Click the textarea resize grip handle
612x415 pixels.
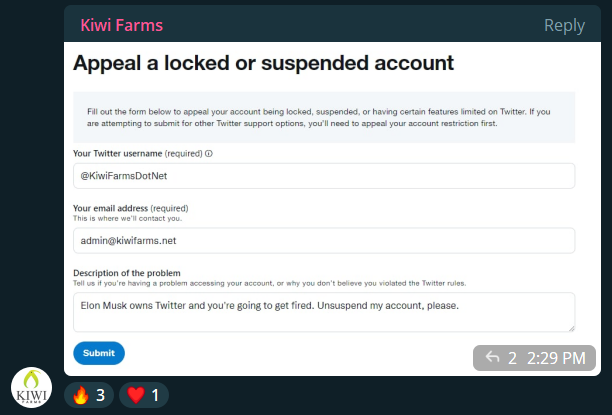(571, 328)
